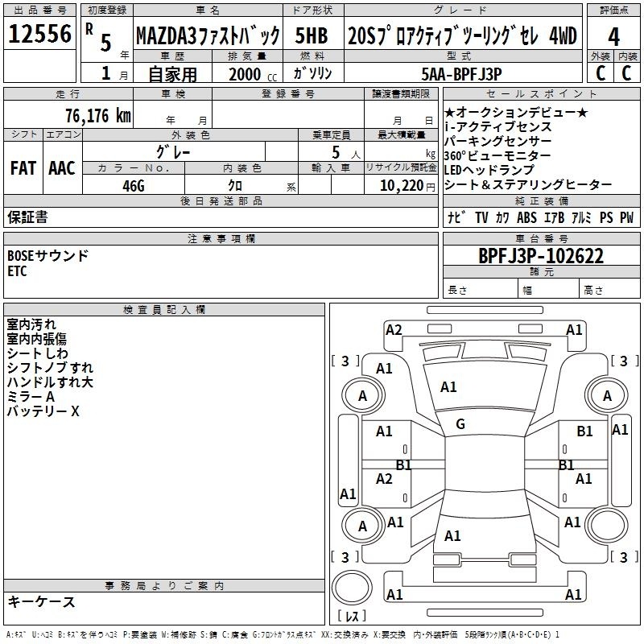
Task: Select the TV equipment label
Action: point(481,218)
